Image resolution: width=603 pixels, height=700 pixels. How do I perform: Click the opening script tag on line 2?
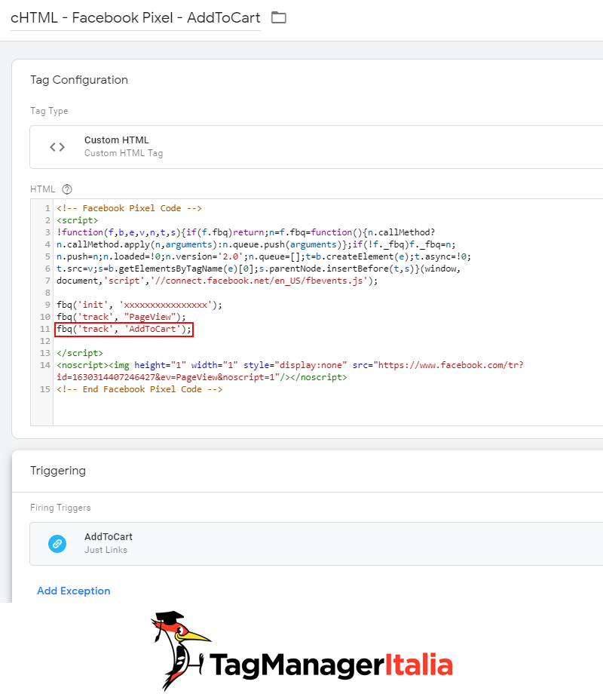point(77,220)
